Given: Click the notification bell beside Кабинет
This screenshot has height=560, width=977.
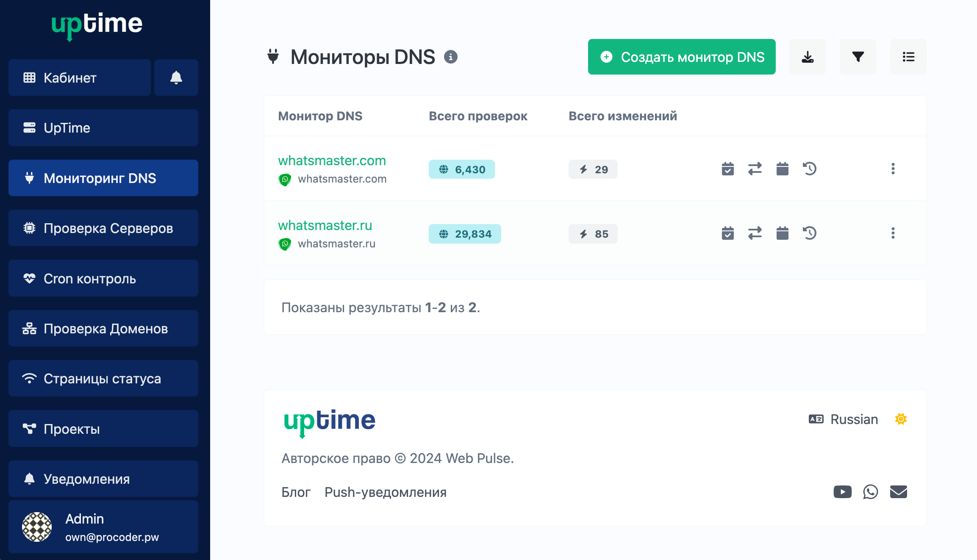Looking at the screenshot, I should (176, 78).
